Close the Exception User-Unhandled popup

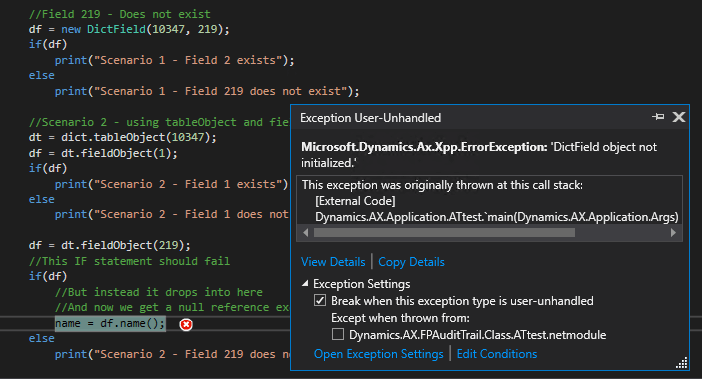click(x=679, y=117)
